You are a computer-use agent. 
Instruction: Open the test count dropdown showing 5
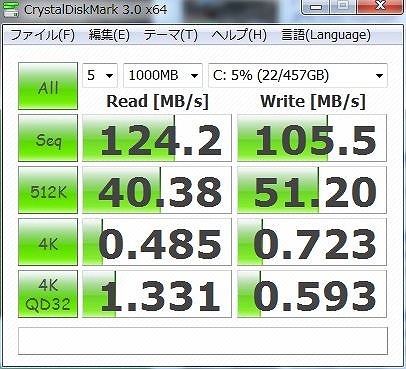coord(100,75)
